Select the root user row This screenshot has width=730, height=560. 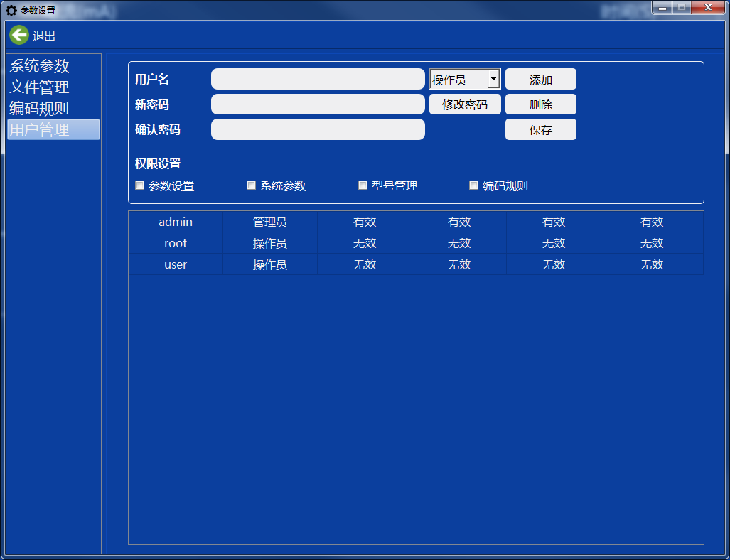click(x=416, y=243)
